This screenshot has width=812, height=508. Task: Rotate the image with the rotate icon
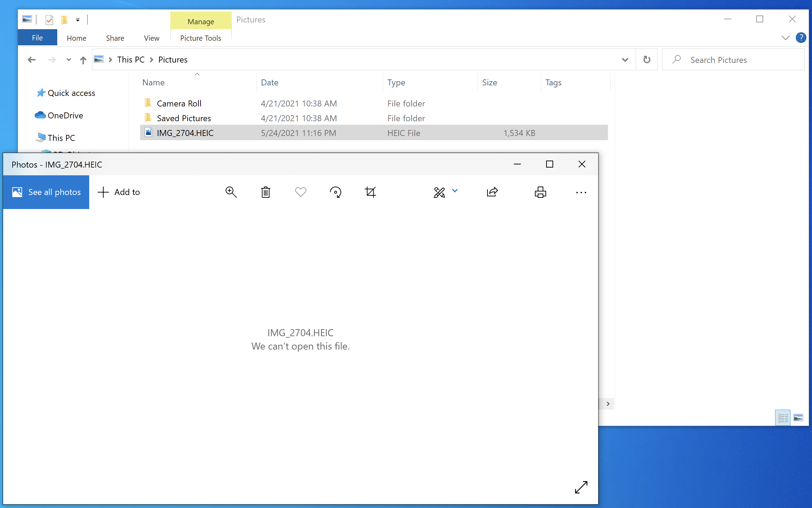click(x=335, y=192)
